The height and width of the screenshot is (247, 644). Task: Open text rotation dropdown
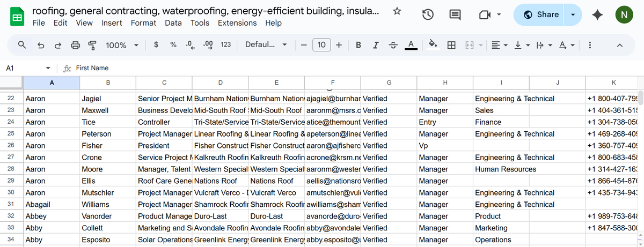coord(566,45)
